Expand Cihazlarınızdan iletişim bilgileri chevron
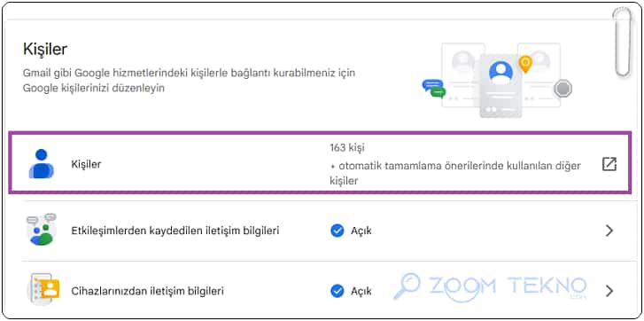Image resolution: width=644 pixels, height=321 pixels. tap(609, 292)
